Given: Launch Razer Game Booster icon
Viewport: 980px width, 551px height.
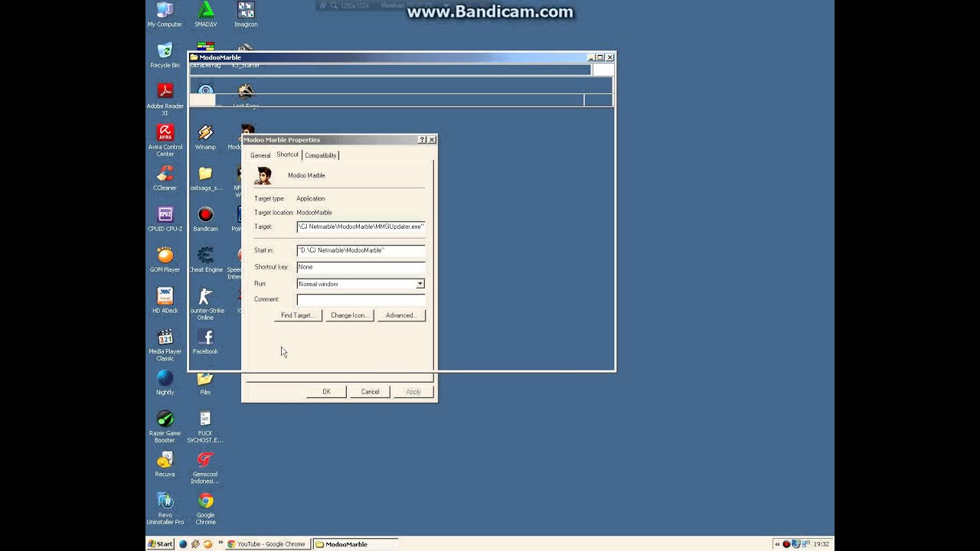Looking at the screenshot, I should point(165,426).
